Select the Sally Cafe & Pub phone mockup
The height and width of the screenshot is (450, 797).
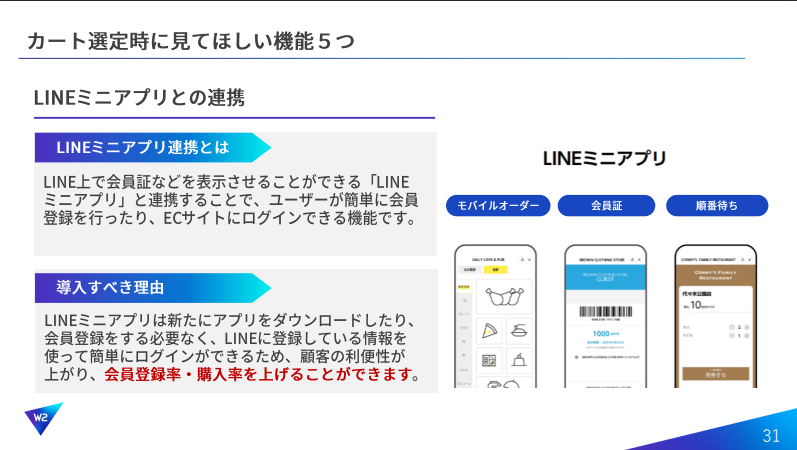[x=496, y=316]
